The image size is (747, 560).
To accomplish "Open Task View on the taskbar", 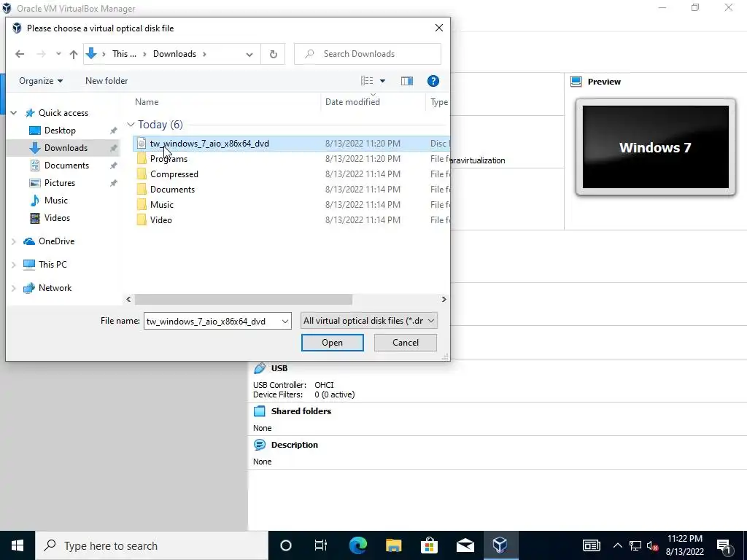I will (x=321, y=545).
